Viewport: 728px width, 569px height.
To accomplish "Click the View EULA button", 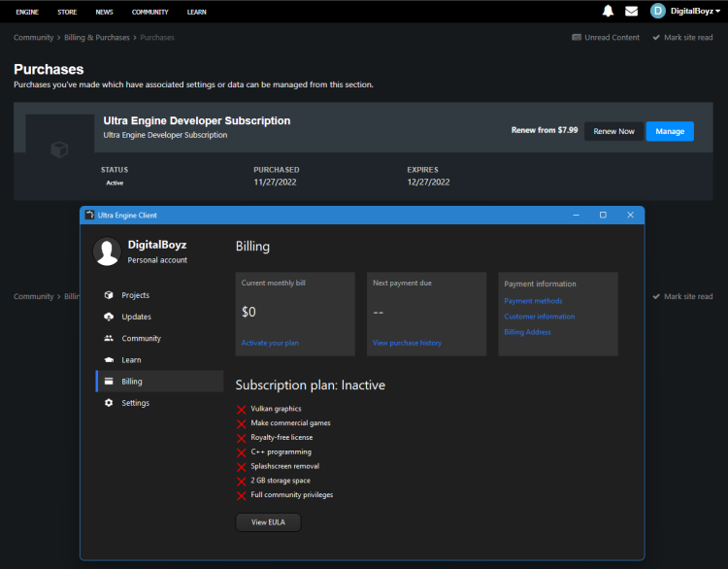I will pos(268,522).
